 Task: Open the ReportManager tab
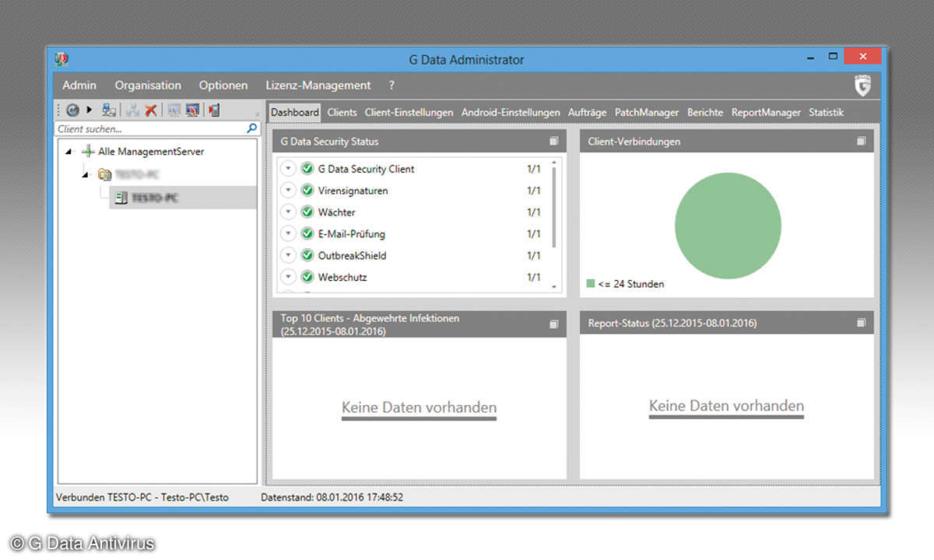click(766, 112)
